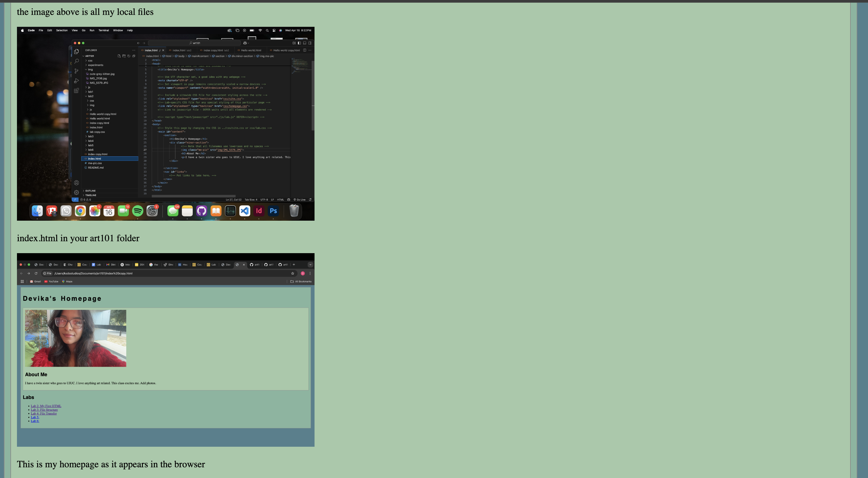868x478 pixels.
Task: Open the Extensions icon in VS Code activity bar
Action: click(x=76, y=91)
